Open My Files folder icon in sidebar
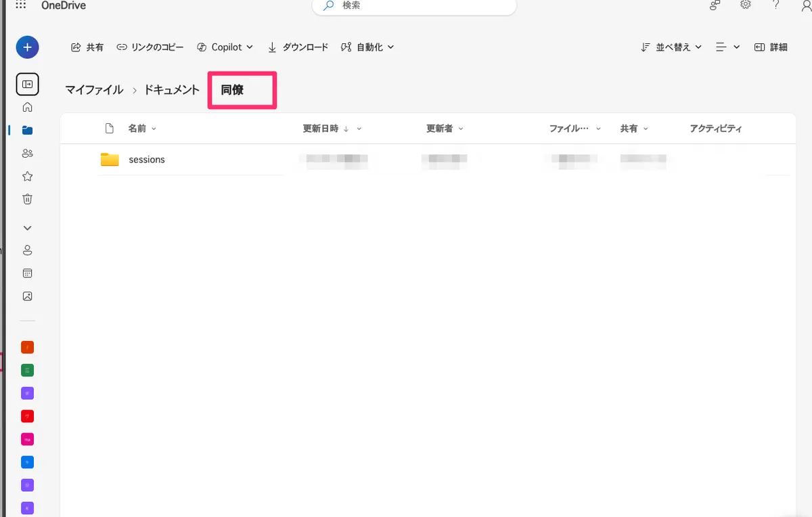This screenshot has height=517, width=812. 28,130
